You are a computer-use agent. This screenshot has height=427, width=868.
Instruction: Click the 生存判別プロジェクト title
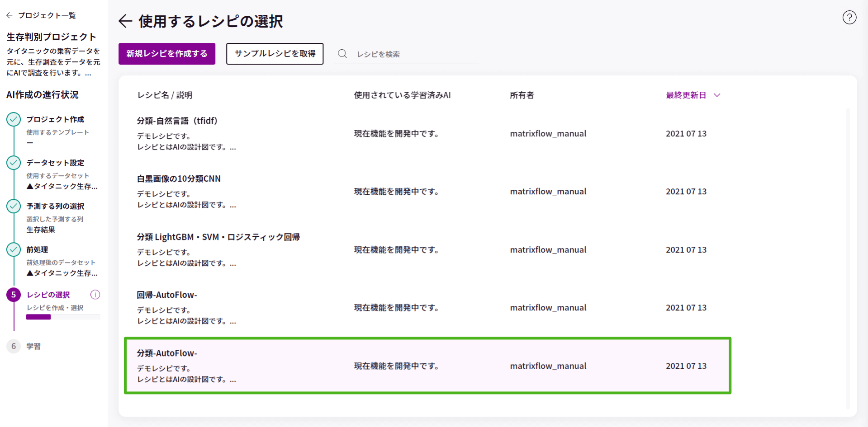51,37
